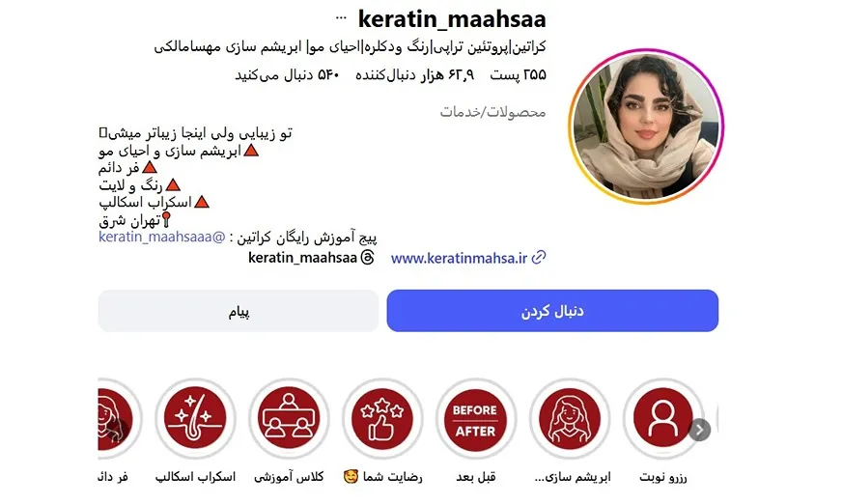843x504 pixels.
Task: Open the ابریشم سازی highlight icon
Action: [x=570, y=418]
